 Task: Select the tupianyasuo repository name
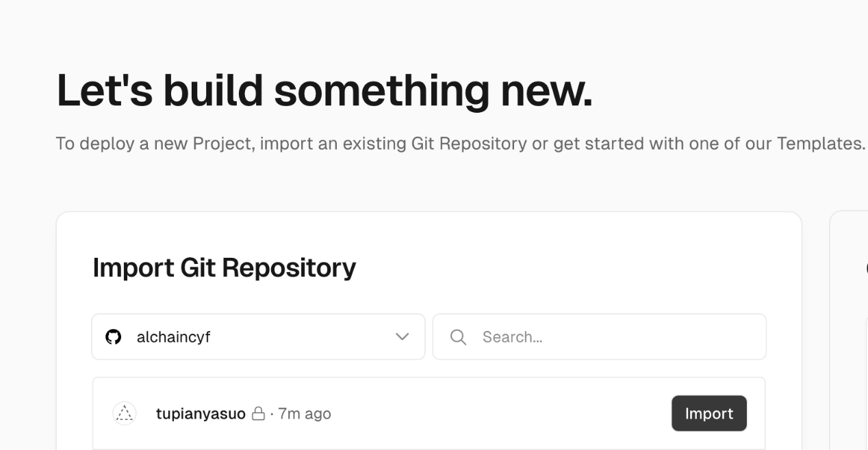click(201, 414)
